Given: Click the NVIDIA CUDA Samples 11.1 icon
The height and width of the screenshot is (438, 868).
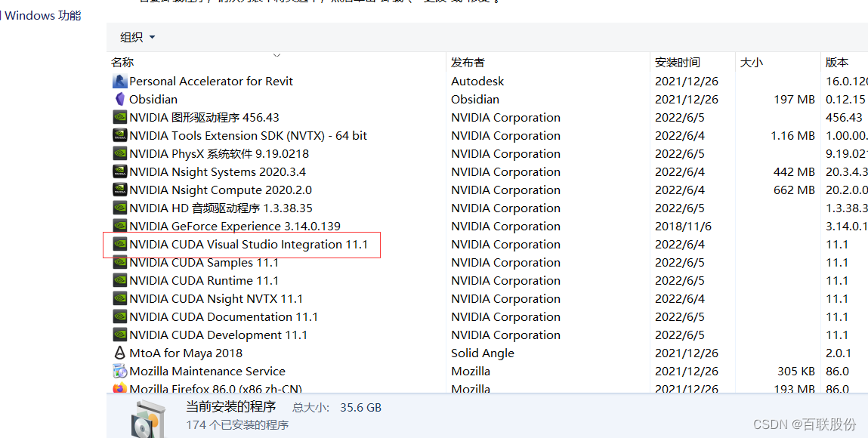Looking at the screenshot, I should [x=119, y=263].
